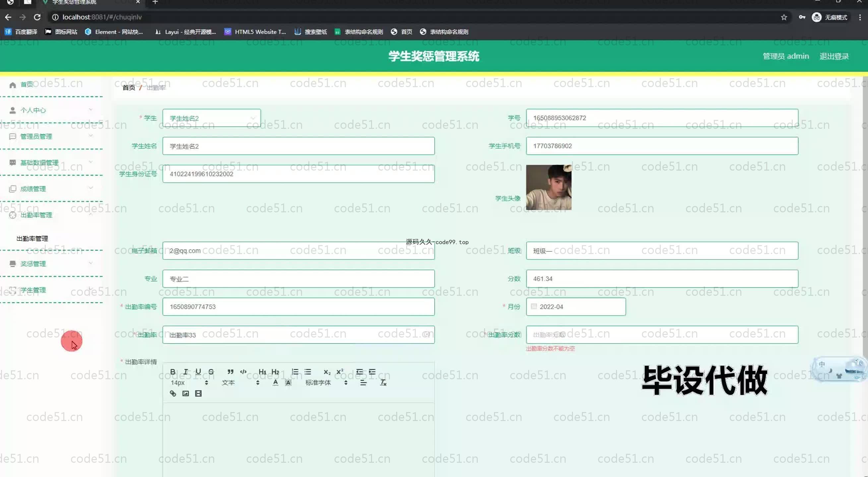Image resolution: width=868 pixels, height=477 pixels.
Task: Open the 文本 heading style dropdown
Action: [240, 382]
